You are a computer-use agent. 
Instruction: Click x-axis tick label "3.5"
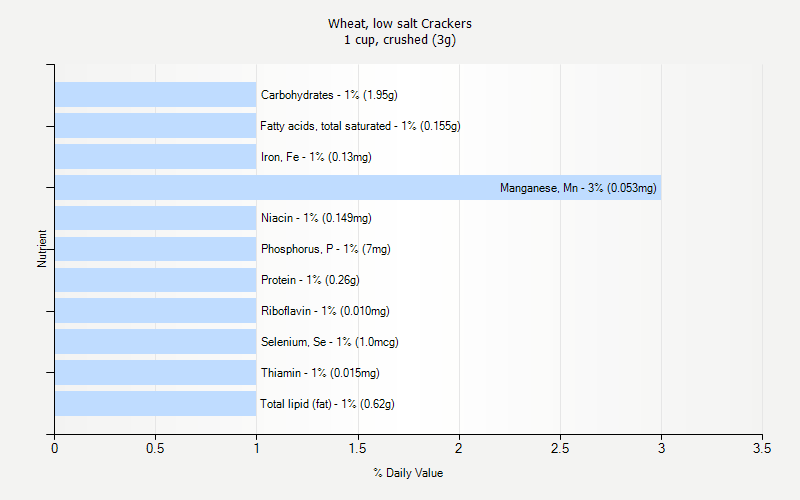762,448
